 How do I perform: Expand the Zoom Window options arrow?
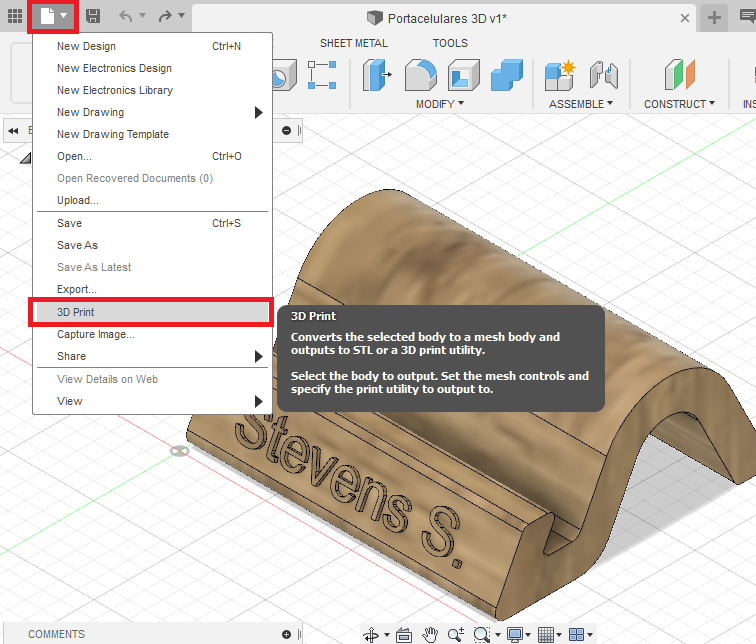[x=498, y=635]
